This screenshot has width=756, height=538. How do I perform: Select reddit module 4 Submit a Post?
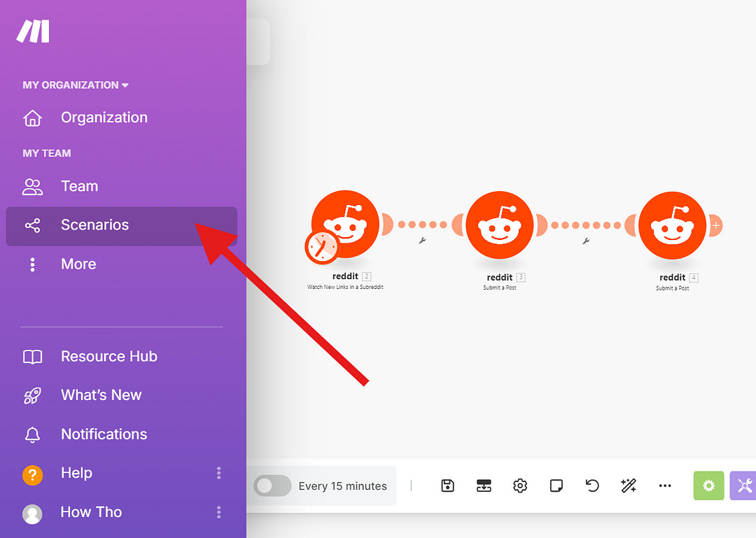pyautogui.click(x=673, y=225)
